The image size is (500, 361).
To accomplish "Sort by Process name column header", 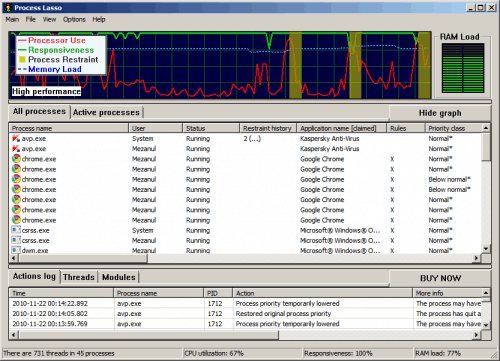I will click(x=69, y=128).
